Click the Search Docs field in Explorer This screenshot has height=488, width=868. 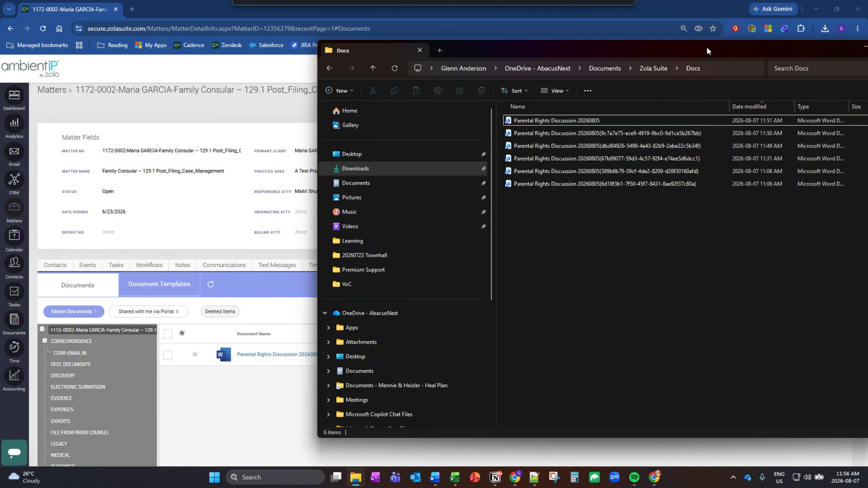pyautogui.click(x=817, y=68)
